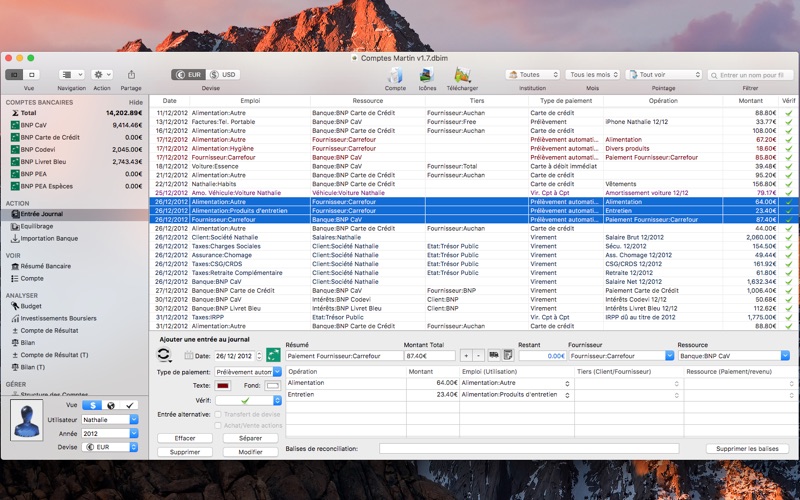Click the circular refresh arrows icon

(x=164, y=354)
